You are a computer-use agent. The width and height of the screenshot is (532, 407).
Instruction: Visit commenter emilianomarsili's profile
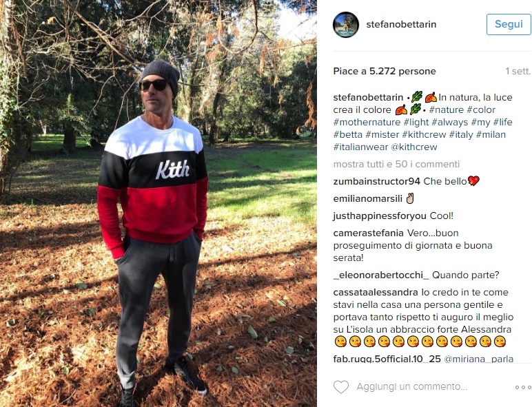[x=367, y=199]
